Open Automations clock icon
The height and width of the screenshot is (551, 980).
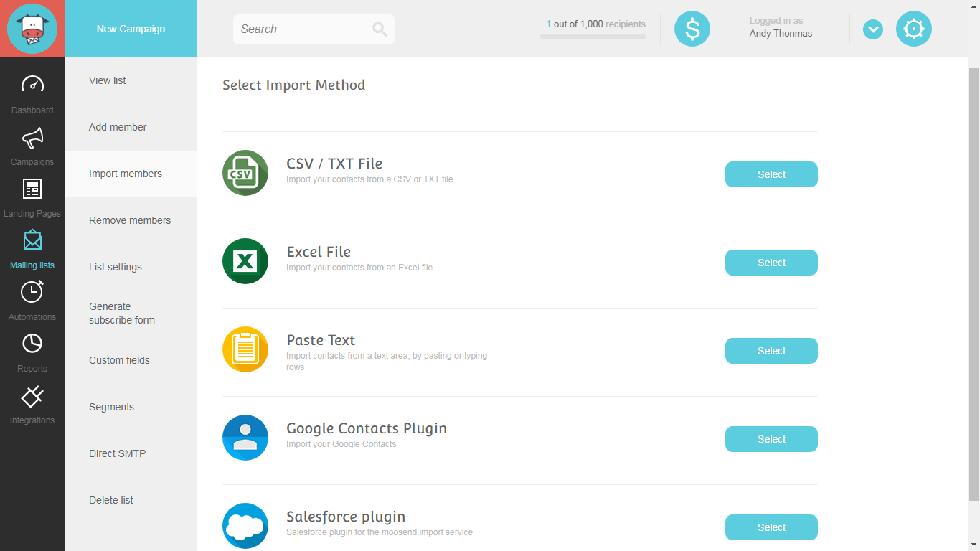click(32, 292)
